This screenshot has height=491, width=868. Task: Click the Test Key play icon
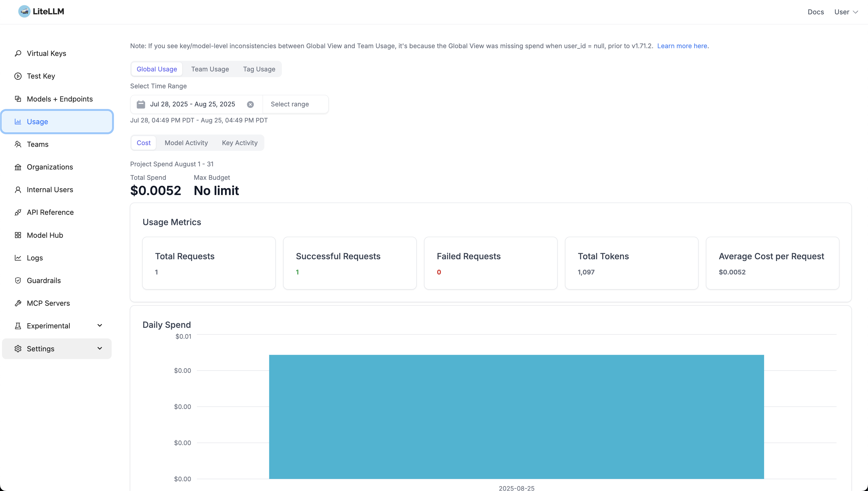click(x=18, y=76)
